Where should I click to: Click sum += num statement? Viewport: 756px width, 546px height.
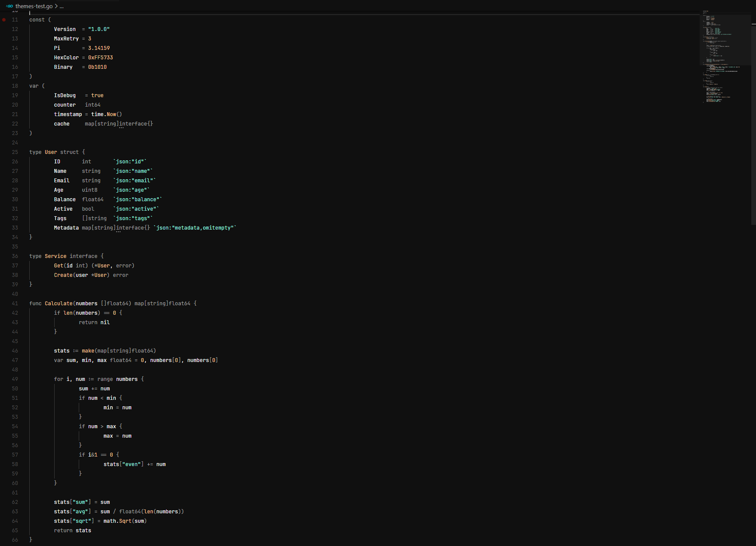click(94, 389)
